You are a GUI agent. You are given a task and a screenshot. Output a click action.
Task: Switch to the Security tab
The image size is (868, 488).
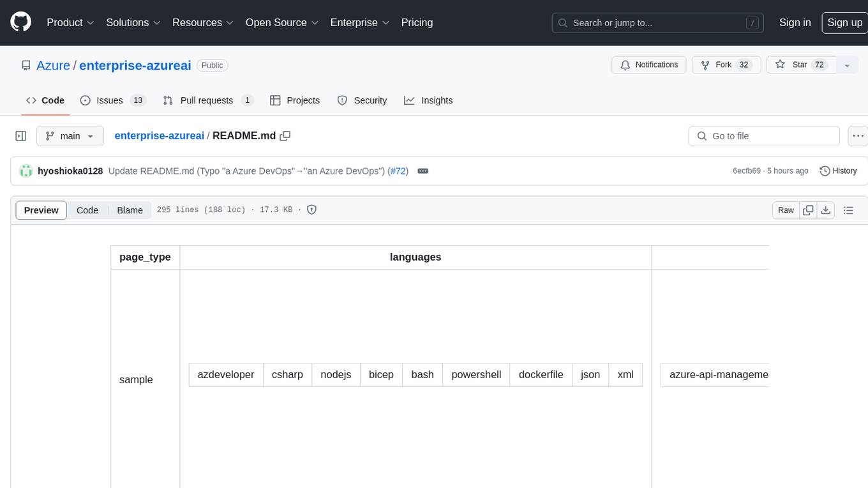362,100
